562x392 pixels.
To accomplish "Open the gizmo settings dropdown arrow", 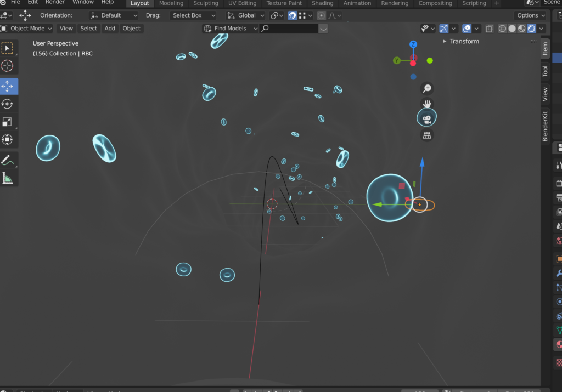I will (453, 29).
